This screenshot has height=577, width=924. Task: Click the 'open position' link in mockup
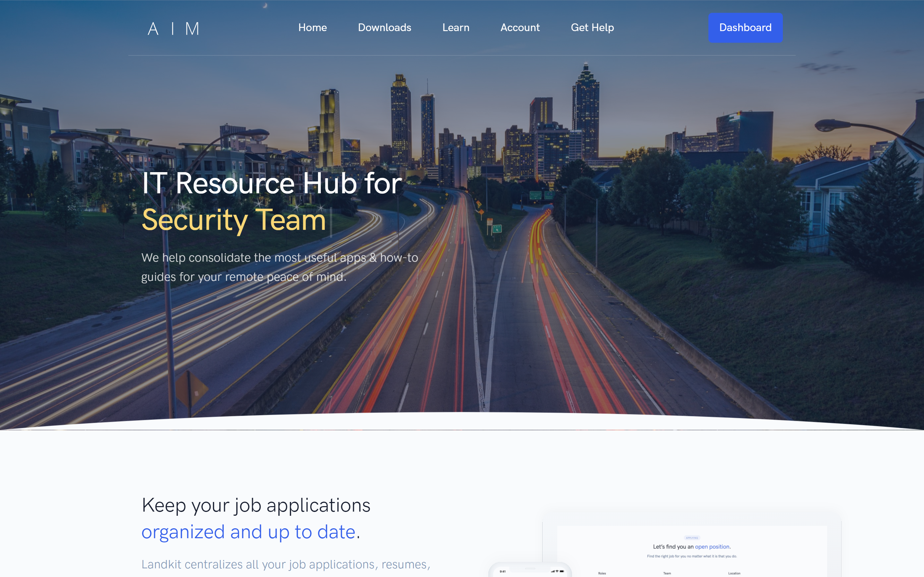click(712, 547)
